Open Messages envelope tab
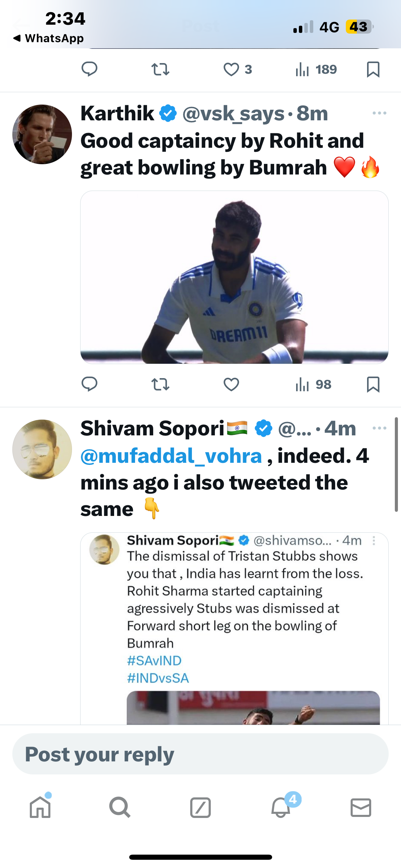The width and height of the screenshot is (401, 868). tap(361, 807)
